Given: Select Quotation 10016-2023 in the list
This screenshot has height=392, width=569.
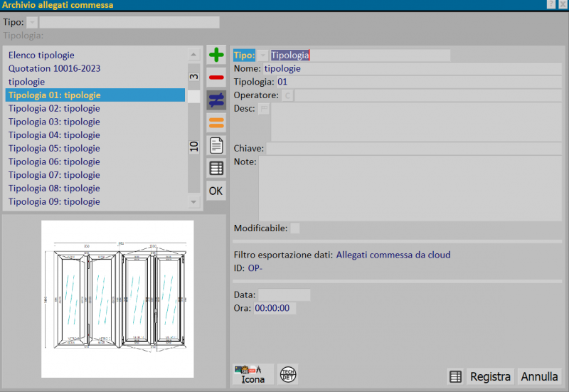Looking at the screenshot, I should pos(95,68).
